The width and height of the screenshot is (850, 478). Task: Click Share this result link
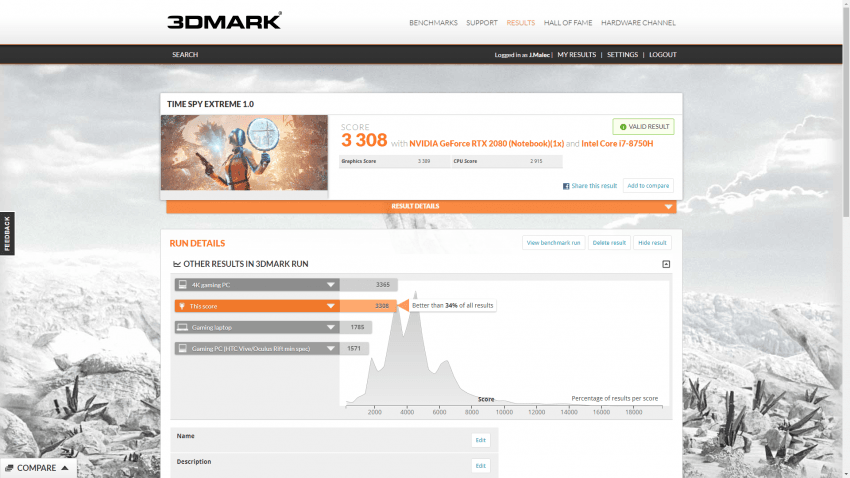[x=594, y=186]
